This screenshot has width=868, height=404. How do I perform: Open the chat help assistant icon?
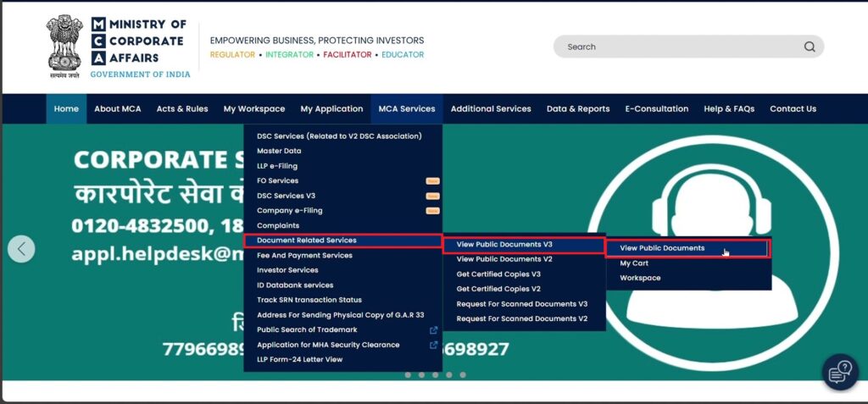(840, 372)
